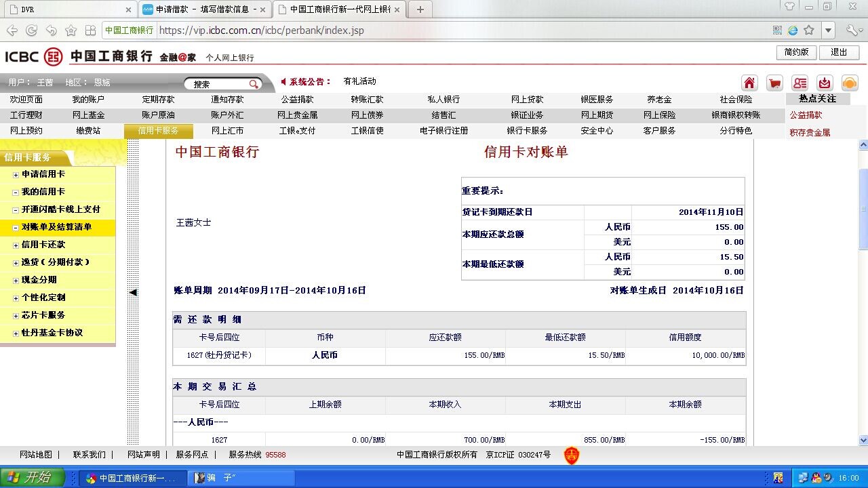Screen dimensions: 868x488
Task: Click the browser refresh icon
Action: (31, 30)
